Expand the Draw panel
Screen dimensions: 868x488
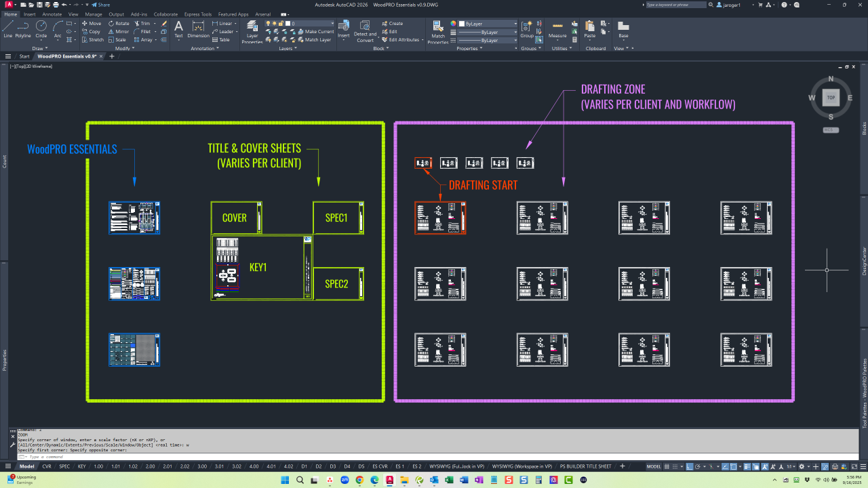pyautogui.click(x=39, y=48)
